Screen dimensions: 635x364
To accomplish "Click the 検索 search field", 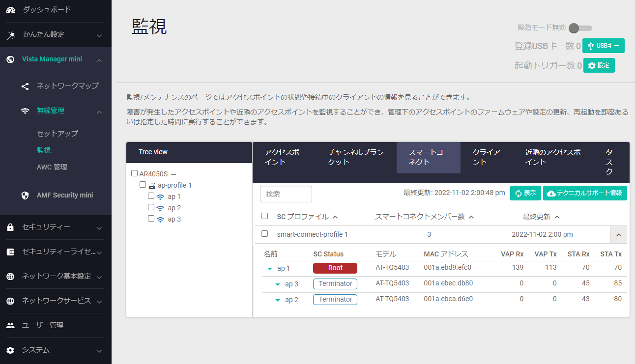I will (286, 194).
